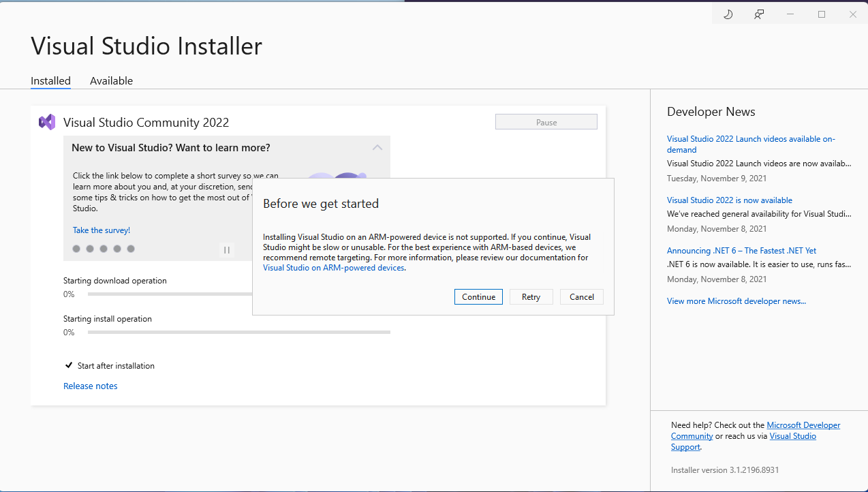868x492 pixels.
Task: Maximize the installer window
Action: pyautogui.click(x=822, y=14)
